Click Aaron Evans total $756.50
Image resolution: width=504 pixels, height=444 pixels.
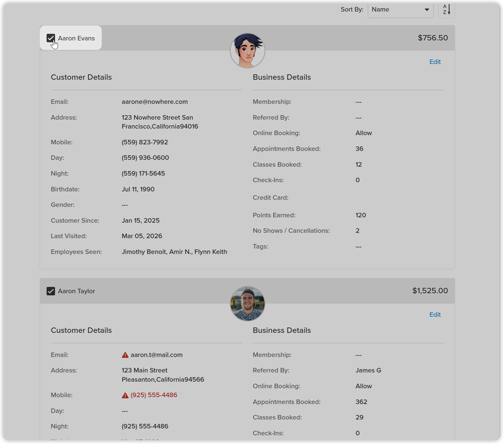[x=432, y=38]
